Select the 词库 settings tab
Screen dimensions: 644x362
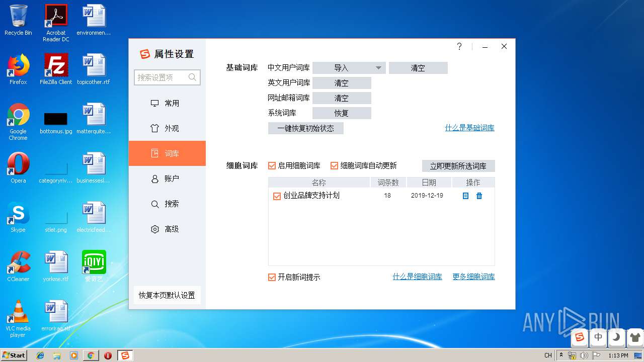(167, 153)
